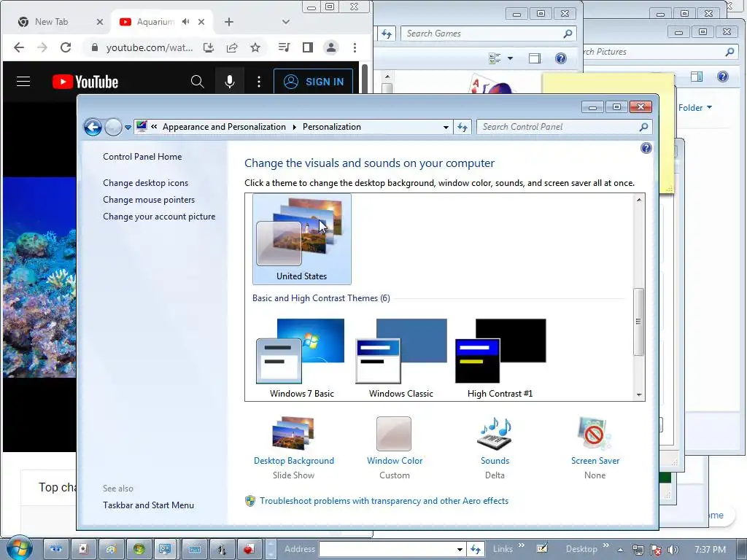Click YouTube voice search microphone
The width and height of the screenshot is (747, 560).
pos(230,82)
